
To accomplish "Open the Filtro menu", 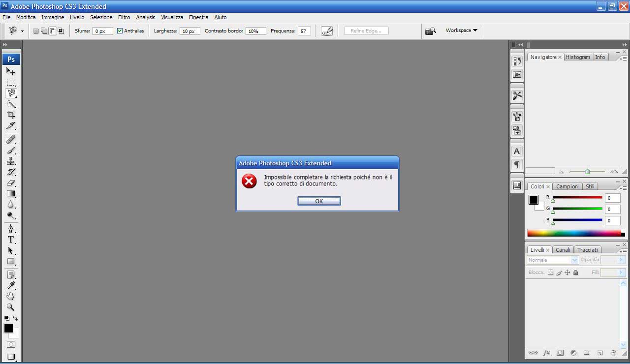I will click(124, 17).
